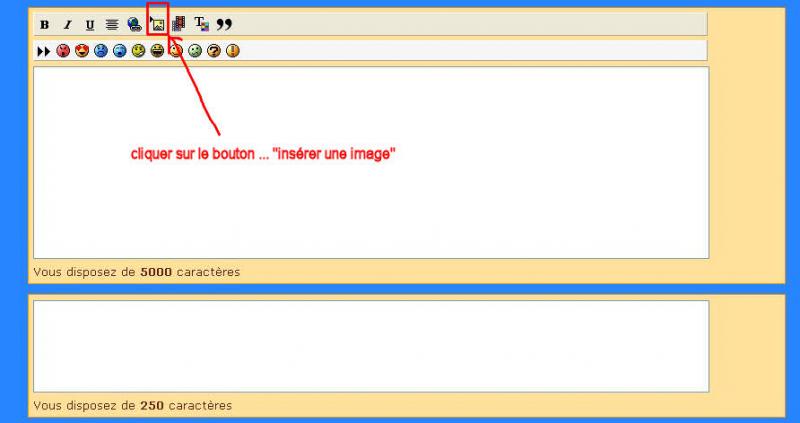Screen dimensions: 800x423
Task: Insert the pale green sick smiley
Action: (x=195, y=51)
